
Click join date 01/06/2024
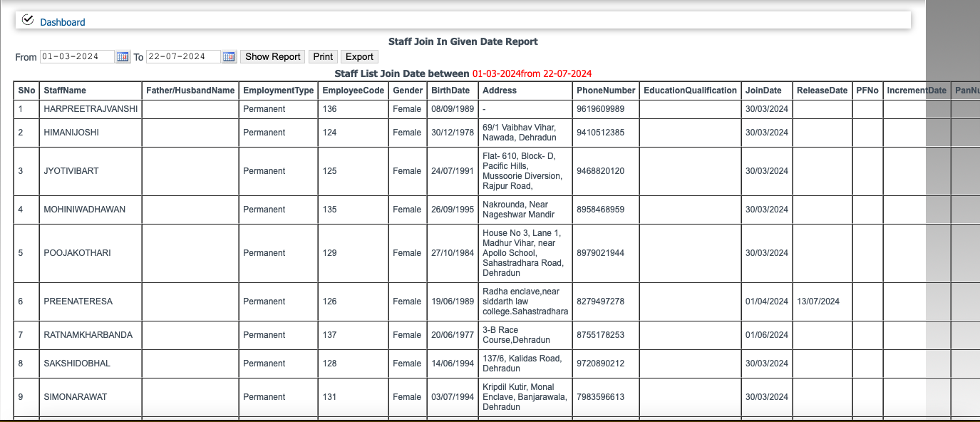tap(767, 335)
